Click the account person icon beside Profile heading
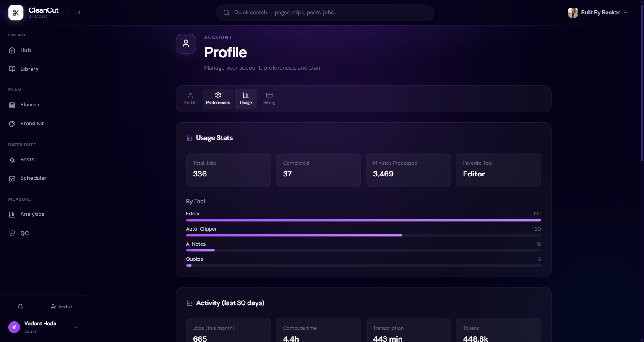Screen dimensions: 644x342 coord(186,44)
